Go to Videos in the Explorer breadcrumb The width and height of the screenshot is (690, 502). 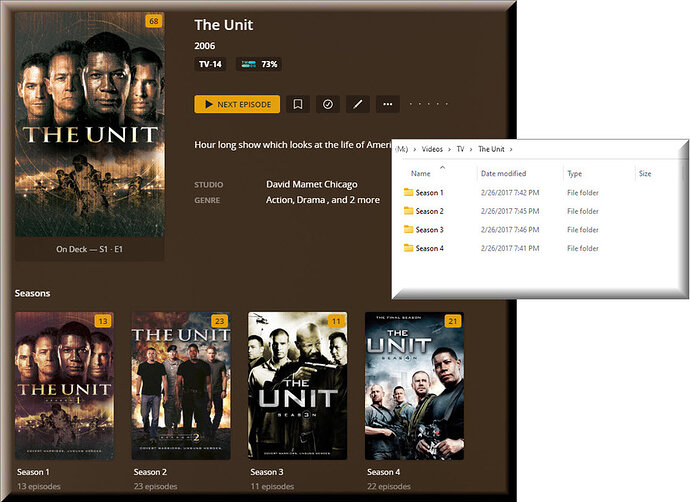[x=432, y=149]
